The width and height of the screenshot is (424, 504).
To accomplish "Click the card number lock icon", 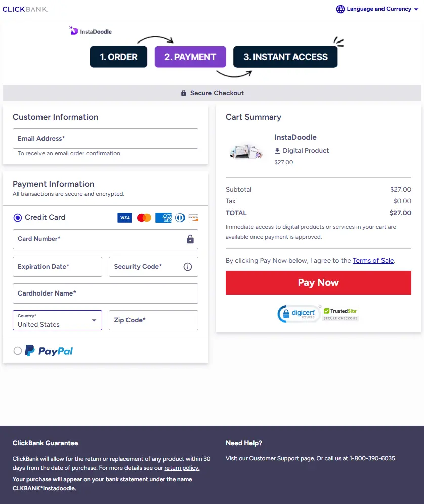I will (x=190, y=239).
